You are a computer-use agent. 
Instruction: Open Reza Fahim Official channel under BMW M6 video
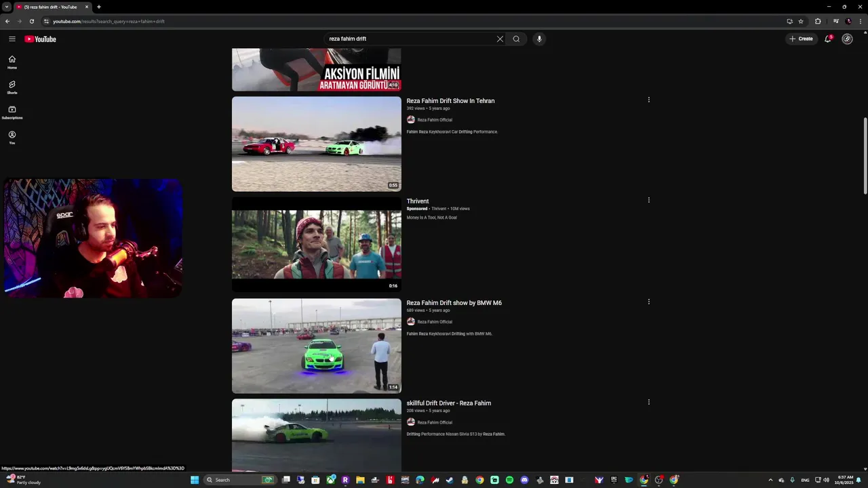click(x=435, y=322)
